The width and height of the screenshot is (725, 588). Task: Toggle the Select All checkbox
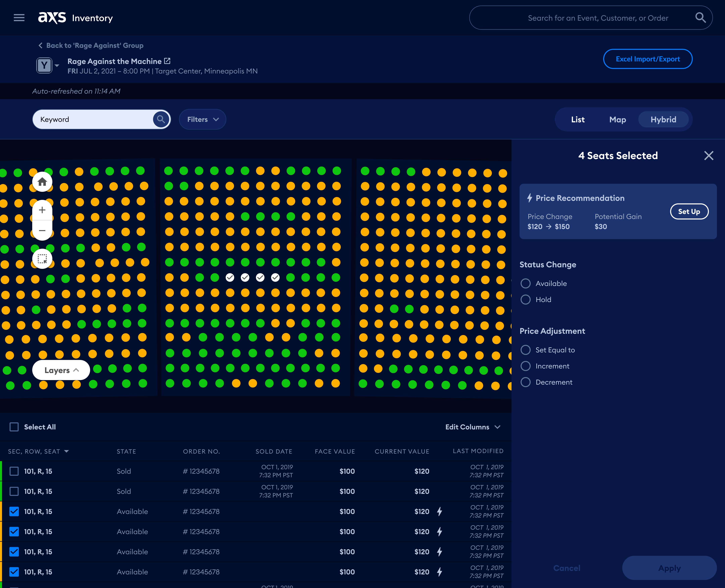(x=14, y=427)
